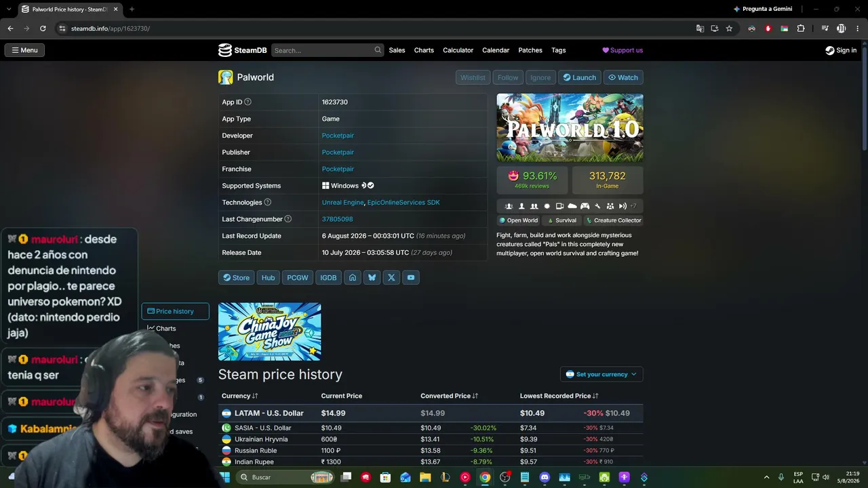Click the Follow button

(x=507, y=77)
